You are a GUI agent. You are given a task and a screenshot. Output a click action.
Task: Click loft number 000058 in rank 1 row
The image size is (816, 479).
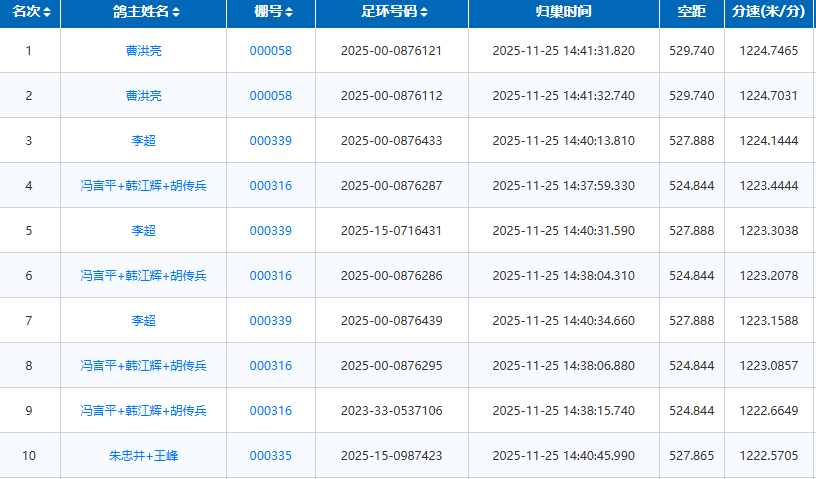(270, 51)
